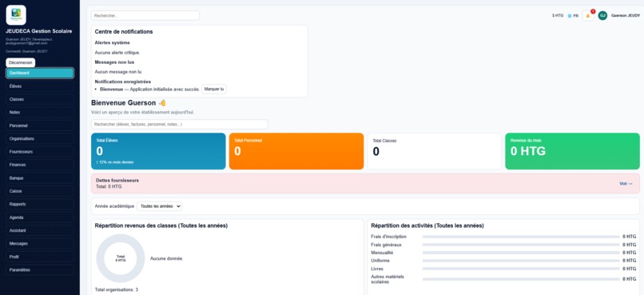Click Autres matériels scolaires label
Screen dimensions: 644x295
tap(388, 279)
